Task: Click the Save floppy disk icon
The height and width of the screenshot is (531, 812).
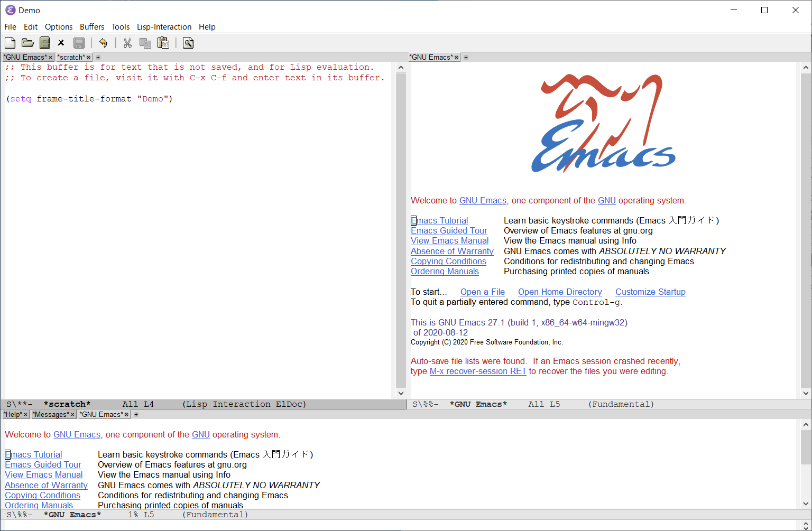Action: tap(79, 43)
